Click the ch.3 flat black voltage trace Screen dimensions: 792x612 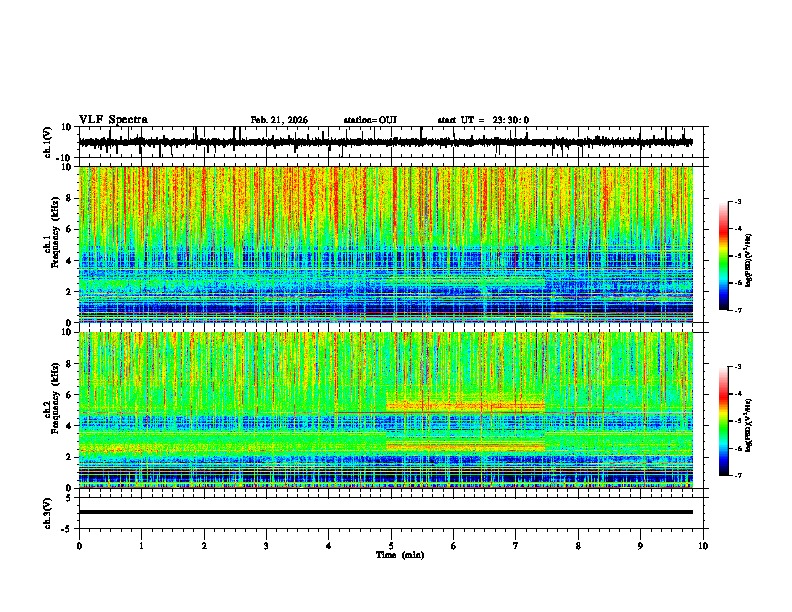pos(385,512)
